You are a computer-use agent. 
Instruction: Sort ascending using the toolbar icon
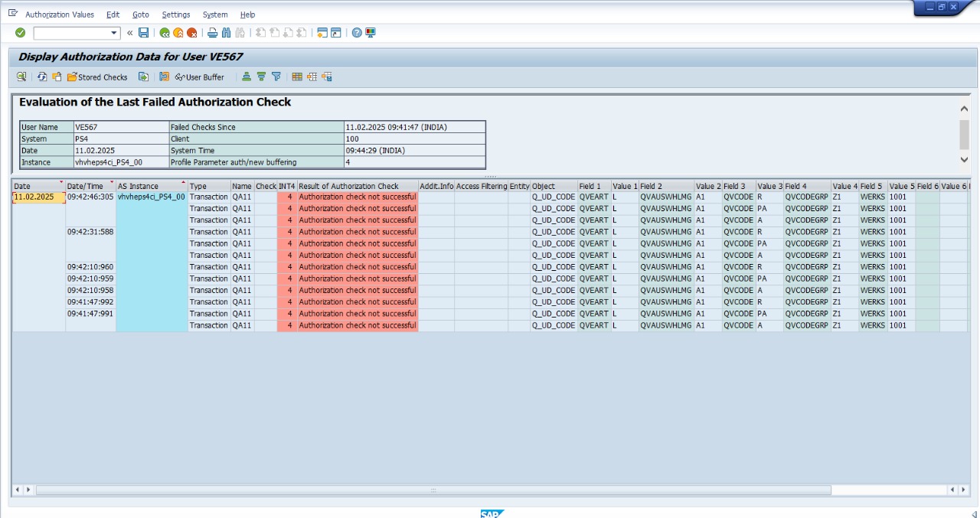(247, 77)
